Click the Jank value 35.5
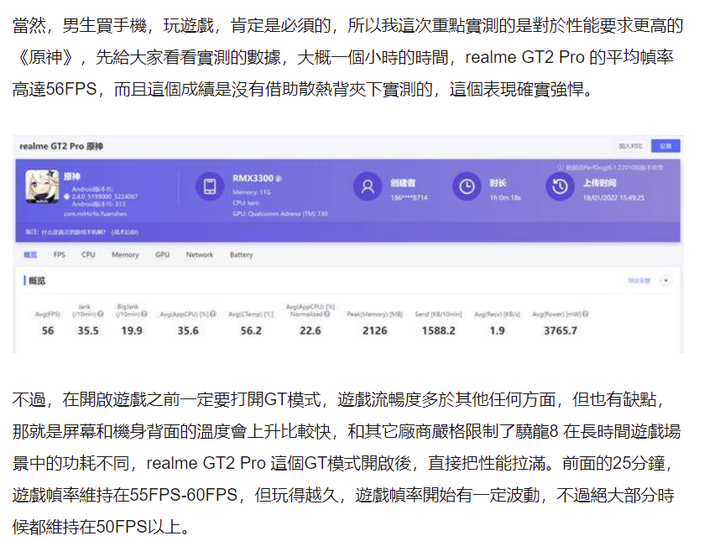720x541 pixels. (88, 331)
